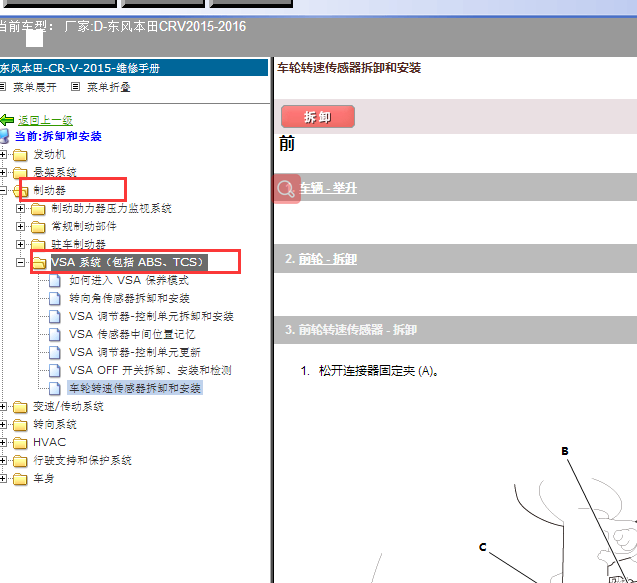
Task: Open the 车辆 - 举升 link
Action: [328, 188]
